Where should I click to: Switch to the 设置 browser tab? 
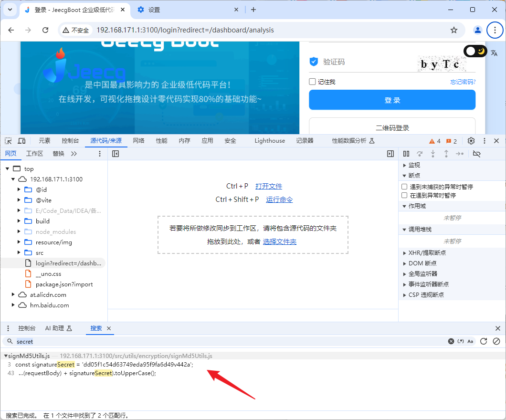pos(188,10)
